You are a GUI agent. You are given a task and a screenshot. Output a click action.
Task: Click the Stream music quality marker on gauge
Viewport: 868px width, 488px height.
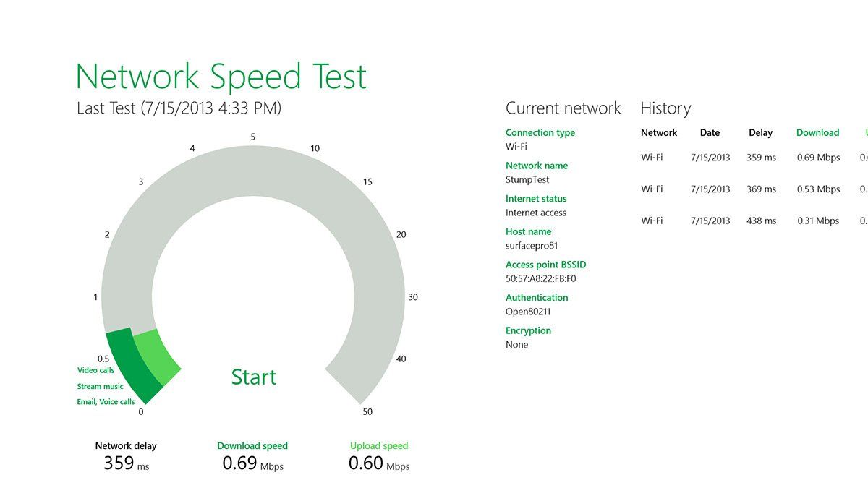click(99, 385)
